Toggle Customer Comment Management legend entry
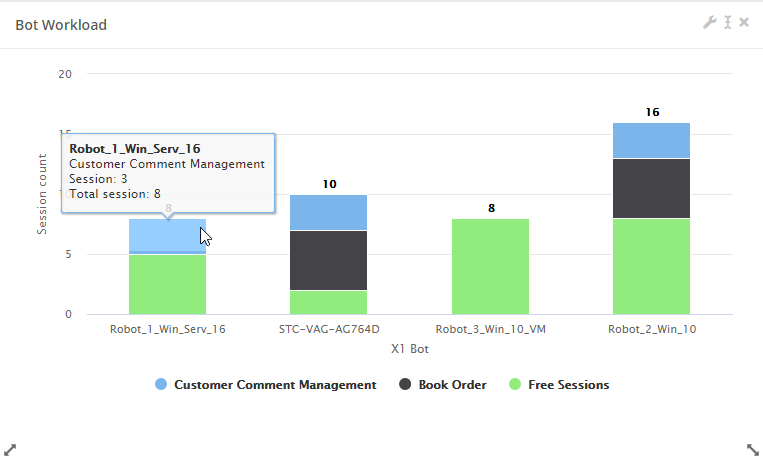Screen dimensions: 763x460 266,385
